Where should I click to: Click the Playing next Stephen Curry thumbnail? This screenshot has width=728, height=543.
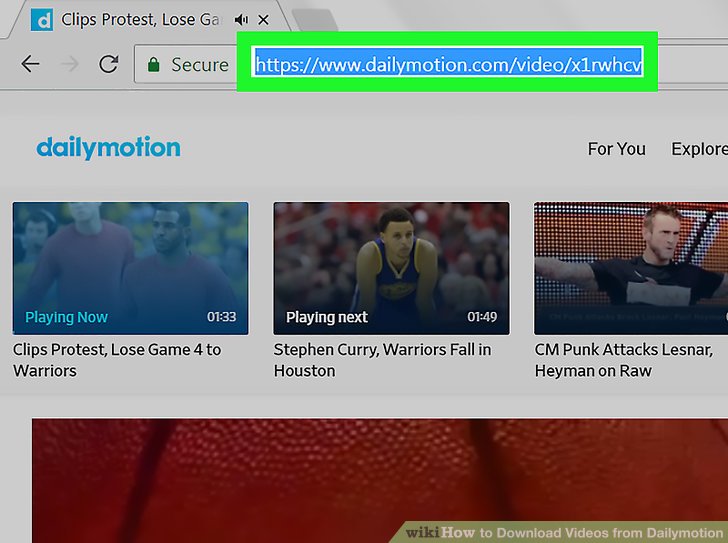click(x=391, y=268)
